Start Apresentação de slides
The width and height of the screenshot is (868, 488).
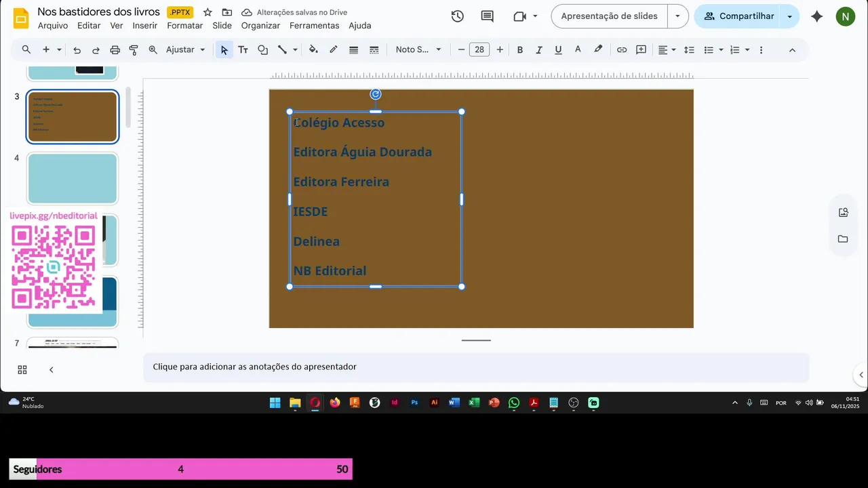(x=609, y=16)
